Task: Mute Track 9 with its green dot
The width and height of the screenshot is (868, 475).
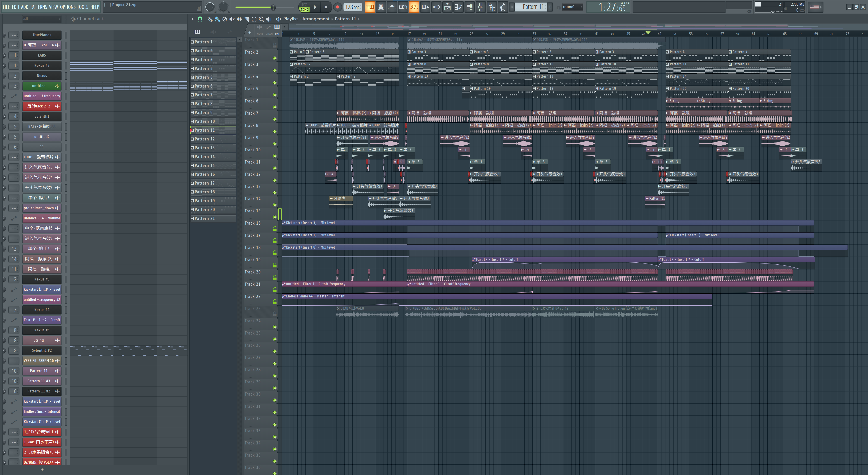Action: pos(275,144)
